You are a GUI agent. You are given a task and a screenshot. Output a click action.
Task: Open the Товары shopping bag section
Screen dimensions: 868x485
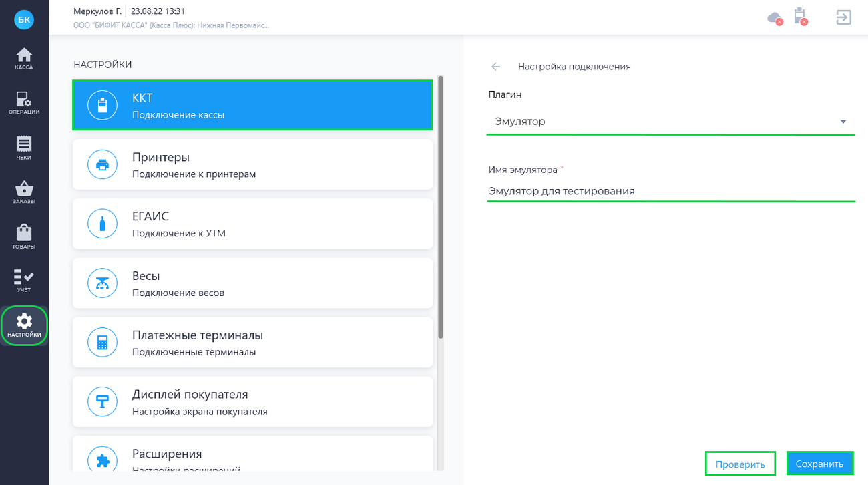click(24, 237)
